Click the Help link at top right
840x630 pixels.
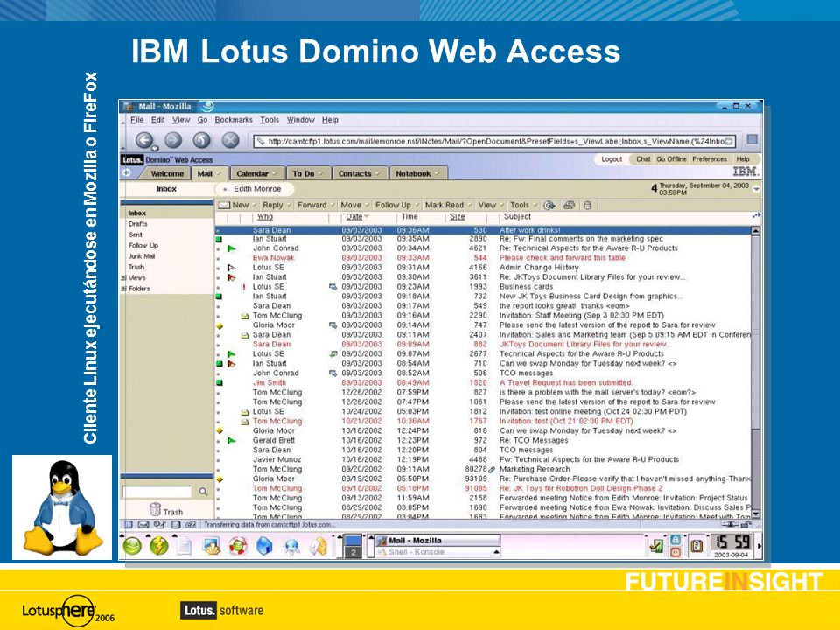tap(743, 159)
